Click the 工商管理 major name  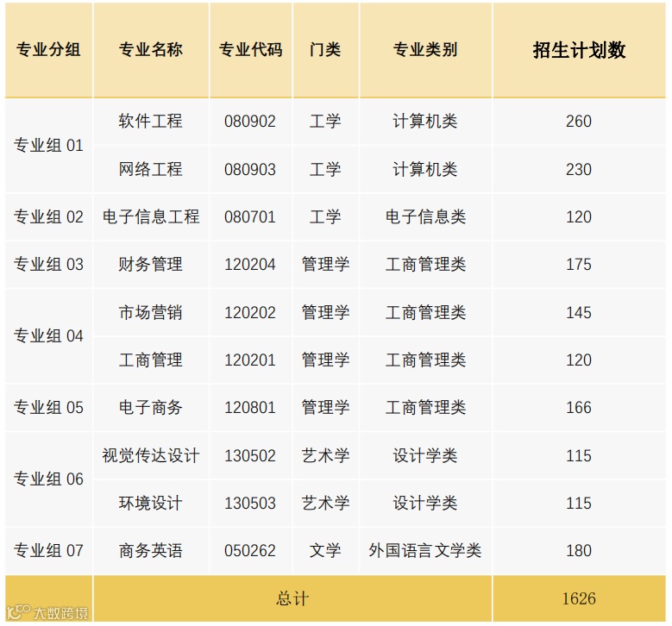pos(151,360)
